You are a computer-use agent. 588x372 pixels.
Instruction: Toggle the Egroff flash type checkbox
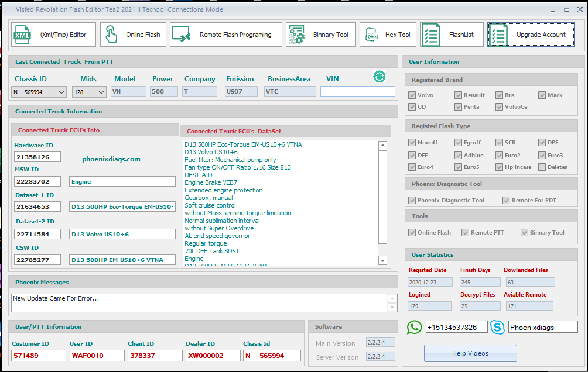pos(458,142)
